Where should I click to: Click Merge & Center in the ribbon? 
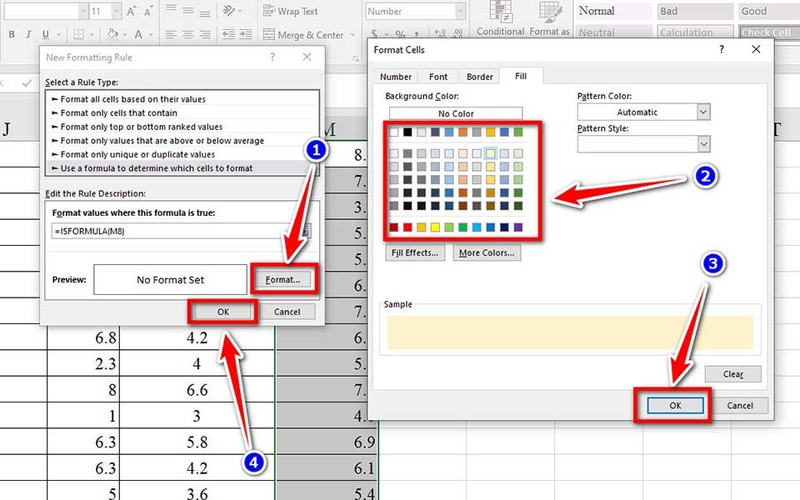tap(303, 35)
